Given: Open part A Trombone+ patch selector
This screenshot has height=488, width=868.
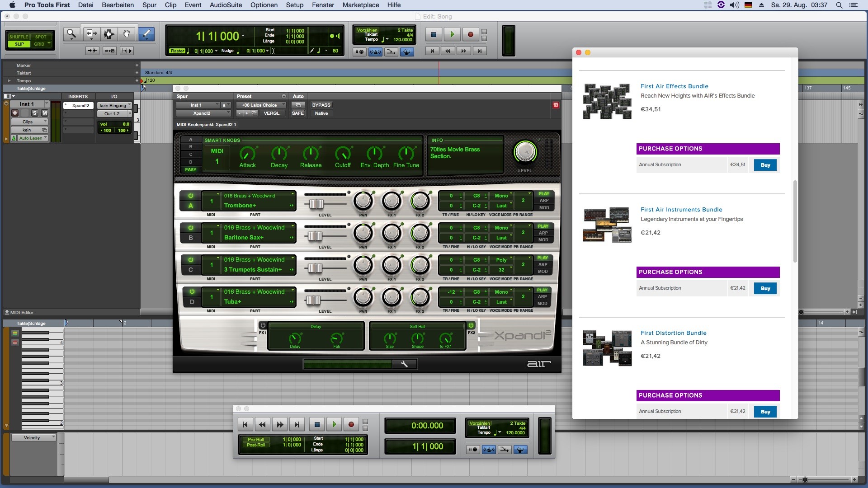Looking at the screenshot, I should pyautogui.click(x=258, y=206).
